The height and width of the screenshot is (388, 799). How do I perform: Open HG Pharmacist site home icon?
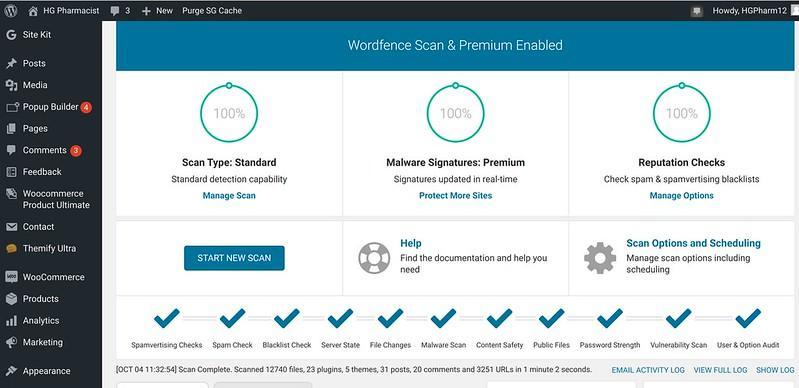tap(33, 11)
